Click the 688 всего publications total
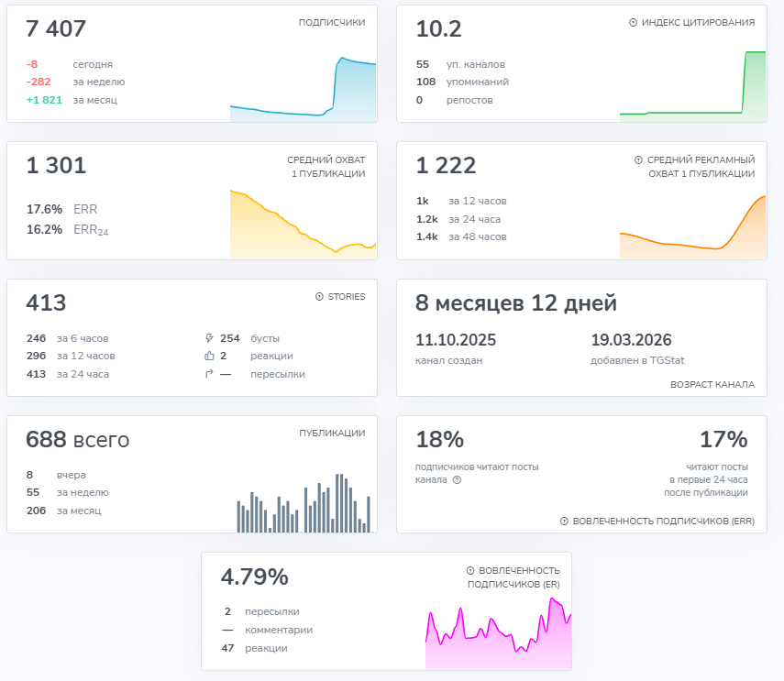 (x=78, y=440)
